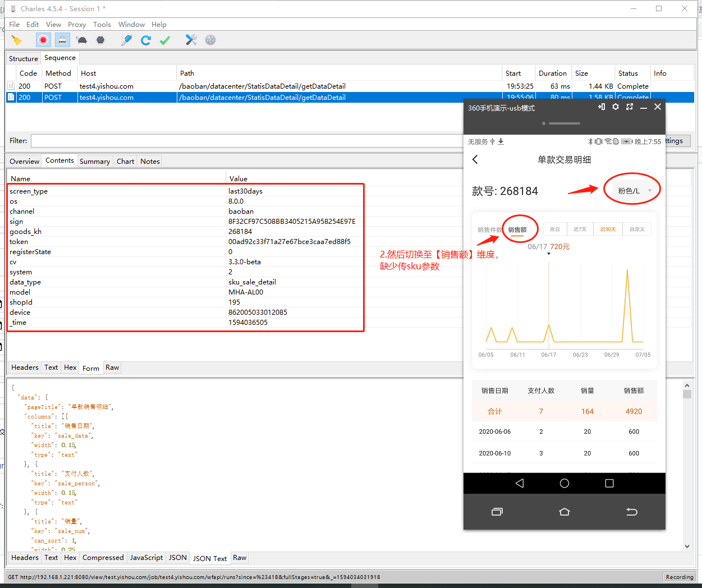Open settings gear in 360 phone window

616,107
